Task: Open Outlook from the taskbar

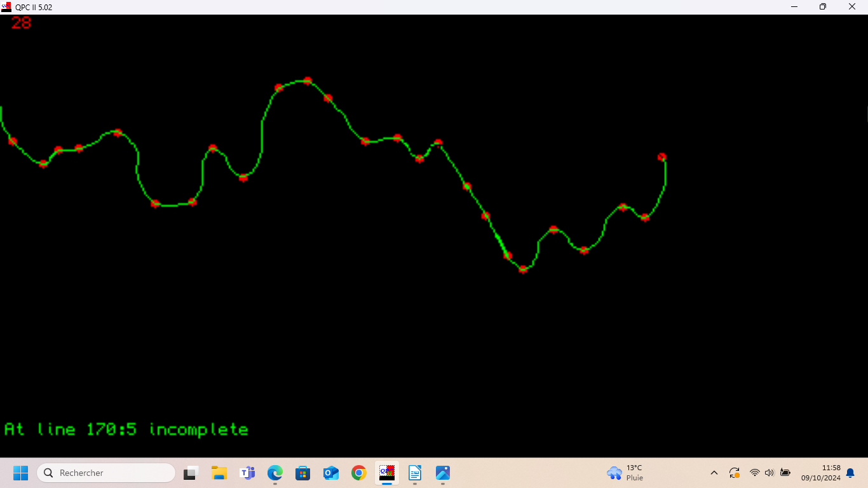Action: coord(331,473)
